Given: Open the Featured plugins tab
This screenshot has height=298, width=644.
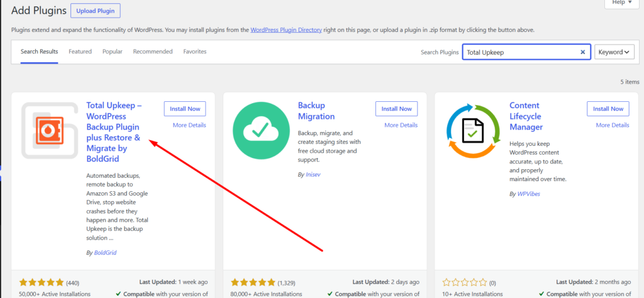Looking at the screenshot, I should pyautogui.click(x=80, y=52).
